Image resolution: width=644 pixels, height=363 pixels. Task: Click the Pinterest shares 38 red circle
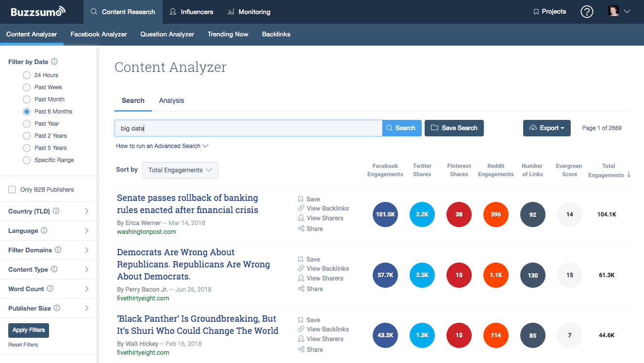[459, 214]
